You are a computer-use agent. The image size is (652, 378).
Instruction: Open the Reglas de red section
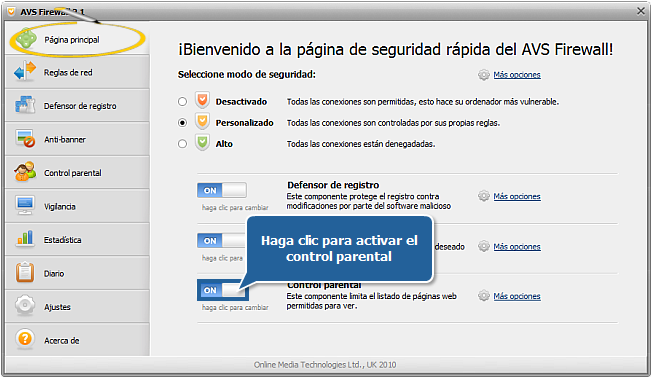77,72
